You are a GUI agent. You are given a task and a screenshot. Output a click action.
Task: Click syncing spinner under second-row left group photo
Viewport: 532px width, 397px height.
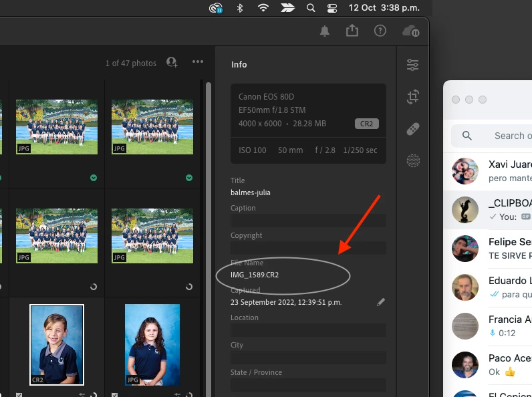[94, 287]
